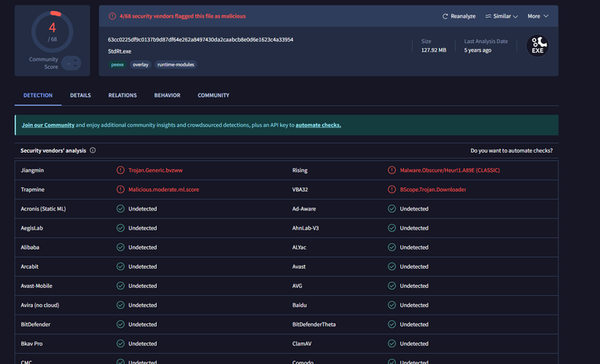Screen dimensions: 600x364
Task: Switch to the BEHAVIOR tab
Action: coord(167,95)
